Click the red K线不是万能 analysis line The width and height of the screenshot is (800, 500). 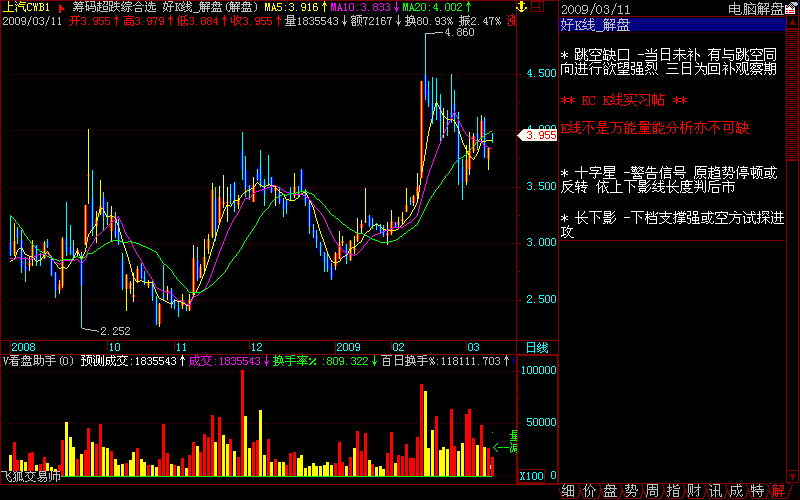[655, 128]
